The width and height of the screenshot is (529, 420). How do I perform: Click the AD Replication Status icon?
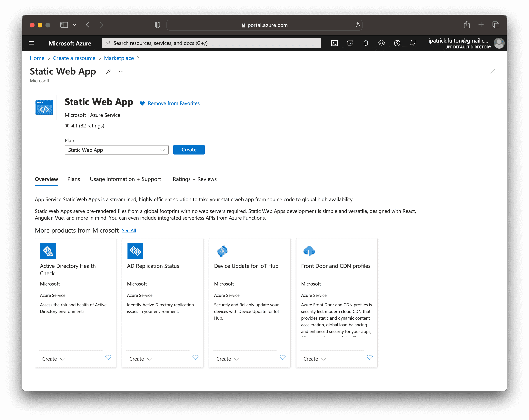(x=135, y=251)
